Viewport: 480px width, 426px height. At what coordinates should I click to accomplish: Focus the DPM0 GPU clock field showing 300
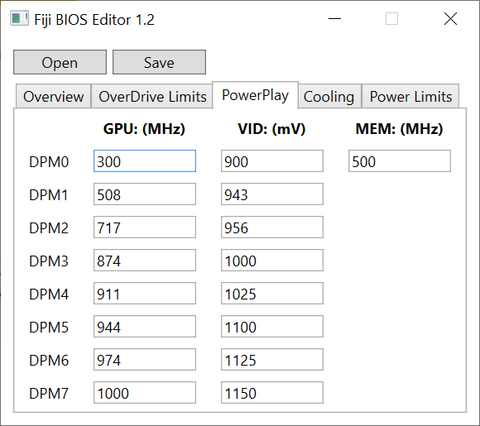click(x=145, y=161)
